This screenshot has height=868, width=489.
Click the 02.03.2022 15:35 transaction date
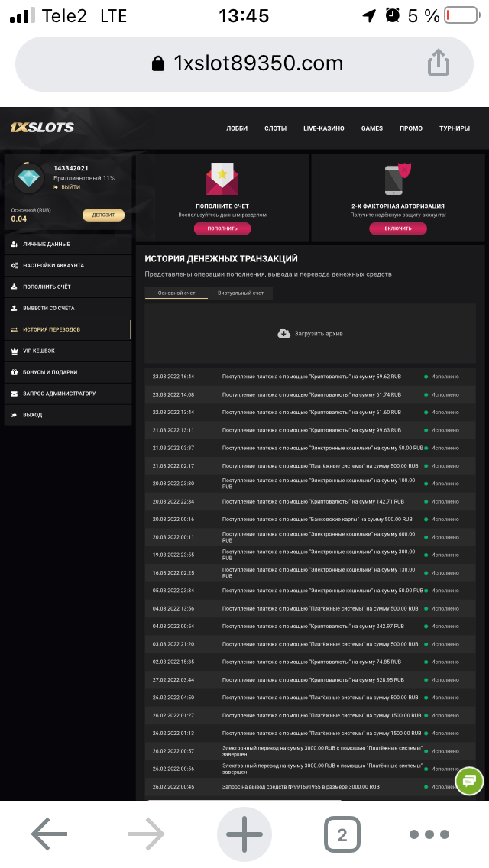[x=173, y=662]
